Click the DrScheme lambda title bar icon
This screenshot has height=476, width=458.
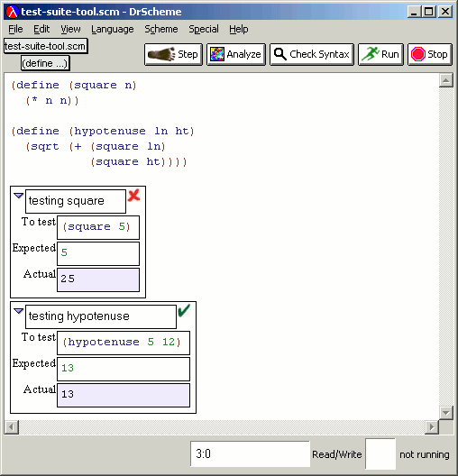point(12,12)
